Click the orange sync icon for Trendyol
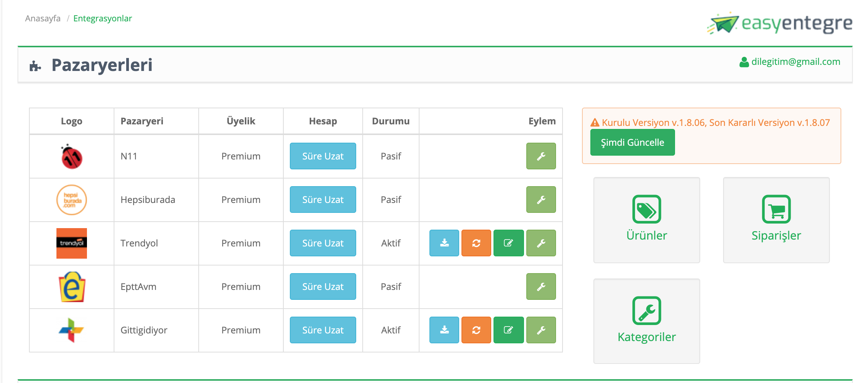868x383 pixels. pyautogui.click(x=476, y=243)
